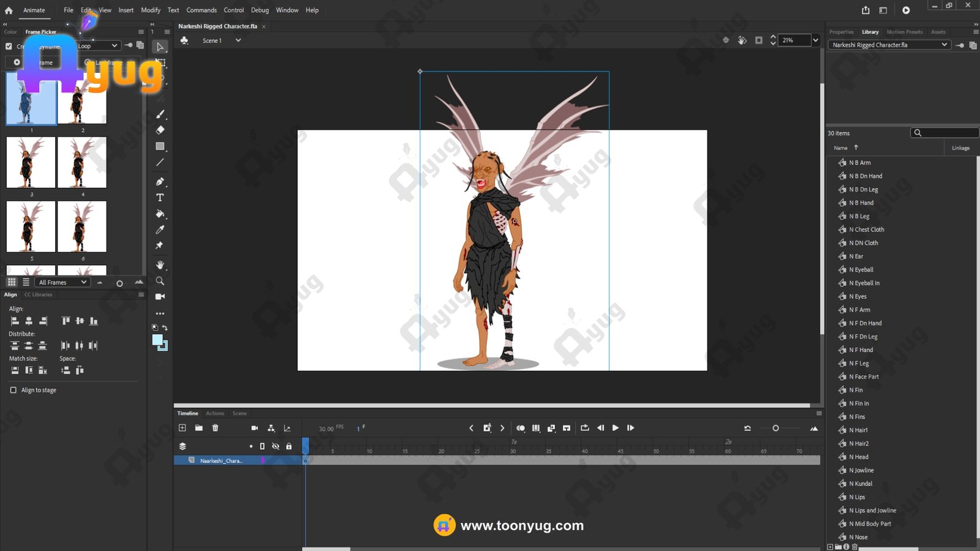Click the Fill color swatch
The width and height of the screenshot is (980, 551).
point(157,340)
